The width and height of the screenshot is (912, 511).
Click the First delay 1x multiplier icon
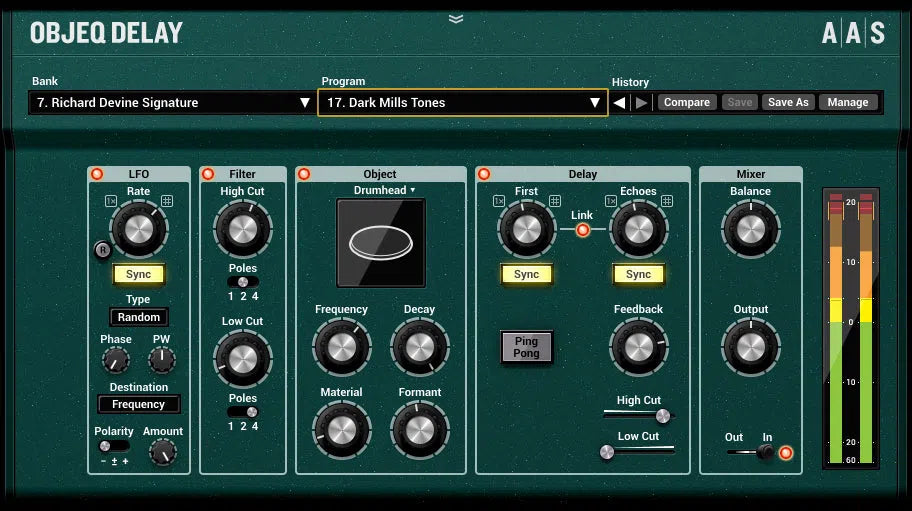(x=498, y=201)
